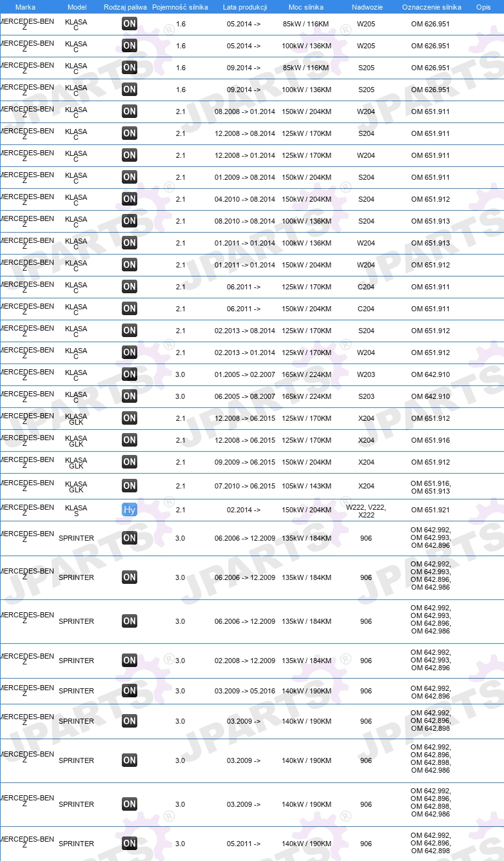This screenshot has width=504, height=861.
Task: Select the date cell 04.2010 -> 08.2014
Action: [x=245, y=199]
